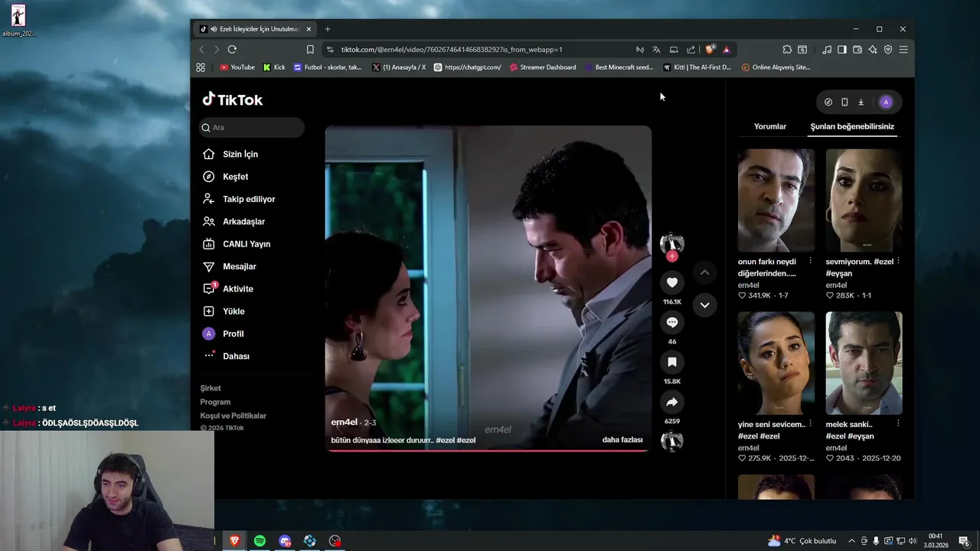Image resolution: width=980 pixels, height=551 pixels.
Task: Follow creator with red plus badge
Action: click(672, 256)
